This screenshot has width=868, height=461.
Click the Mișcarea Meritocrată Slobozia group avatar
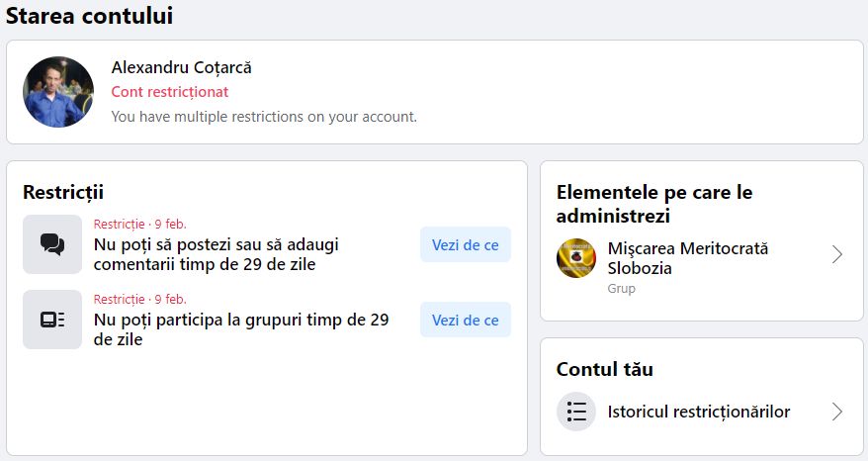[576, 258]
